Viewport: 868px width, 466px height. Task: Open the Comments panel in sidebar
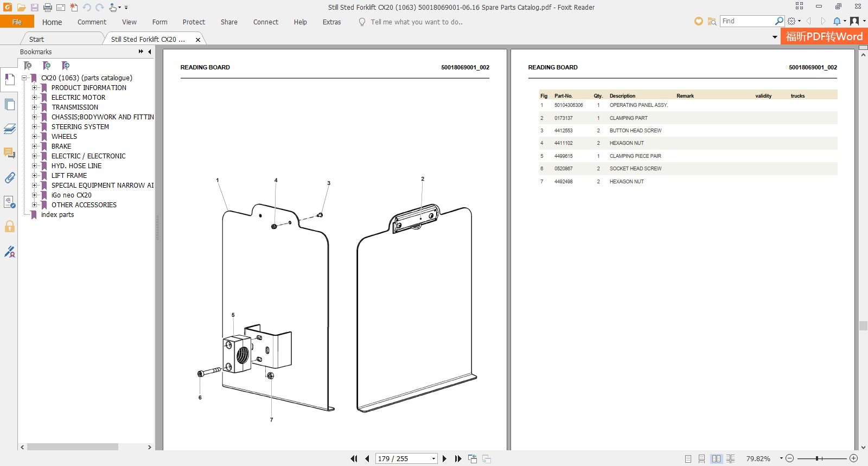coord(9,154)
